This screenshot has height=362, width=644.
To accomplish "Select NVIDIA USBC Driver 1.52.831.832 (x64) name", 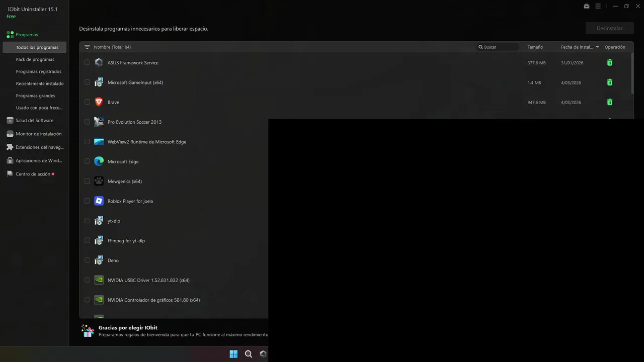I will 148,280.
